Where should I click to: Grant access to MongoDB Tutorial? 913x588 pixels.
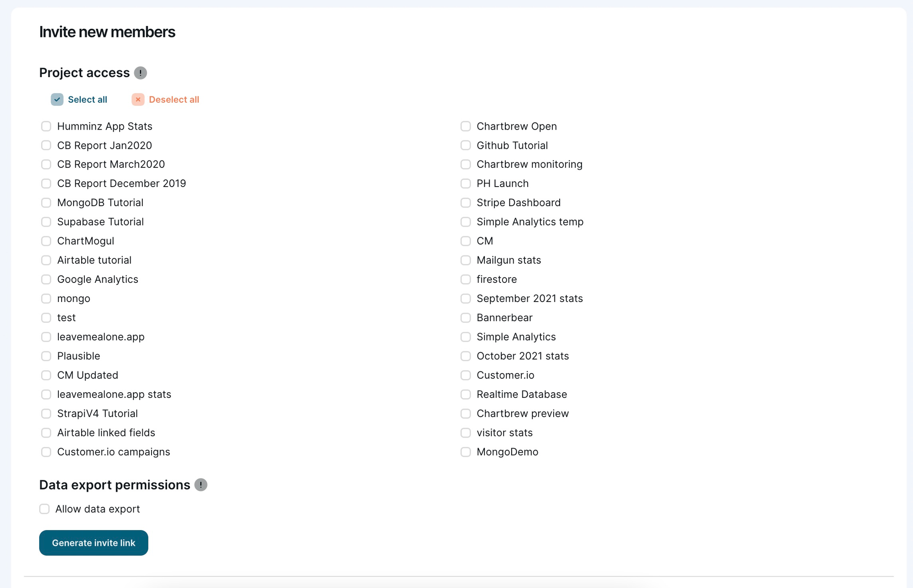point(46,203)
